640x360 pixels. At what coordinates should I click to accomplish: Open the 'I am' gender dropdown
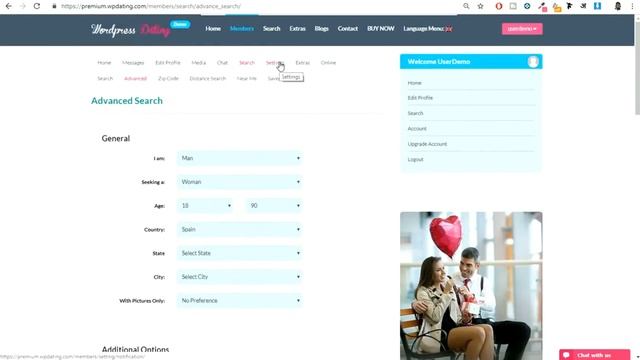(x=240, y=158)
